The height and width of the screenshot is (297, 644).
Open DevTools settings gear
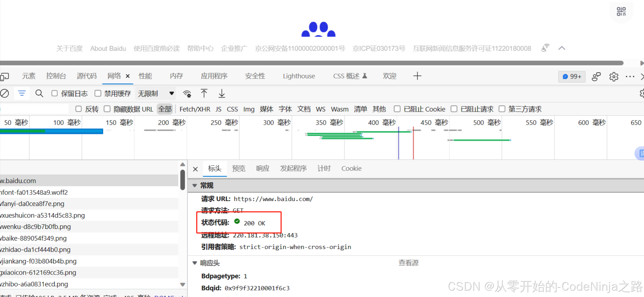pyautogui.click(x=614, y=76)
